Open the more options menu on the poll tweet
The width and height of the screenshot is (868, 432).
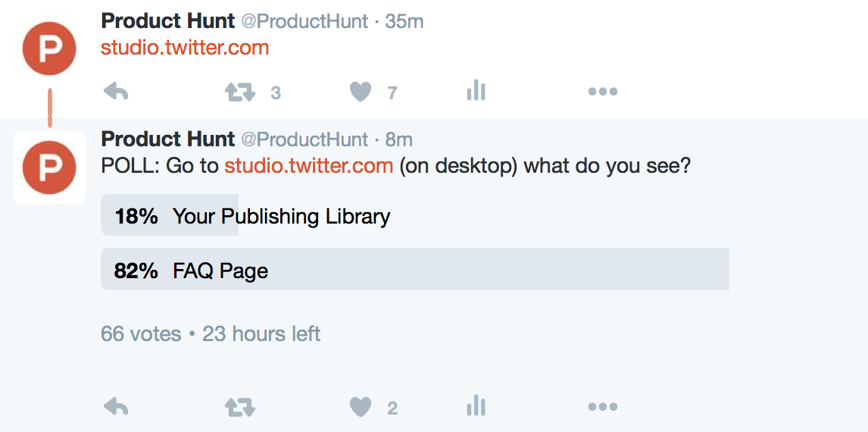pyautogui.click(x=603, y=408)
